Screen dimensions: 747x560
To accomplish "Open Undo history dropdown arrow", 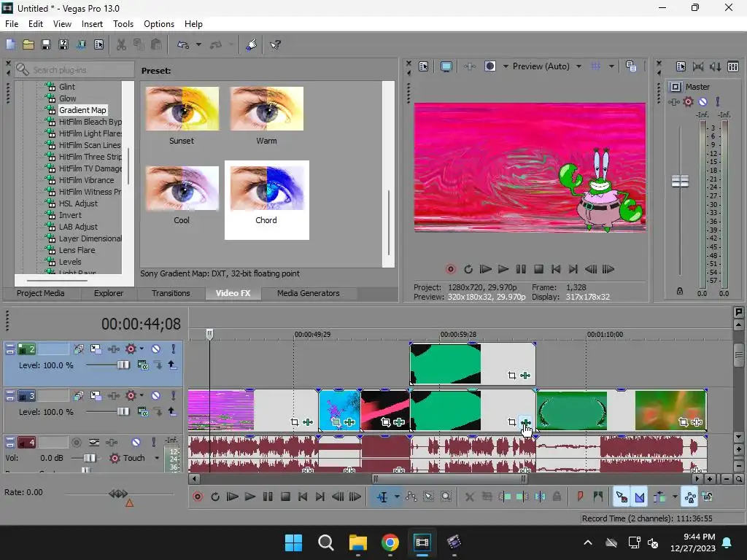I will coord(198,44).
